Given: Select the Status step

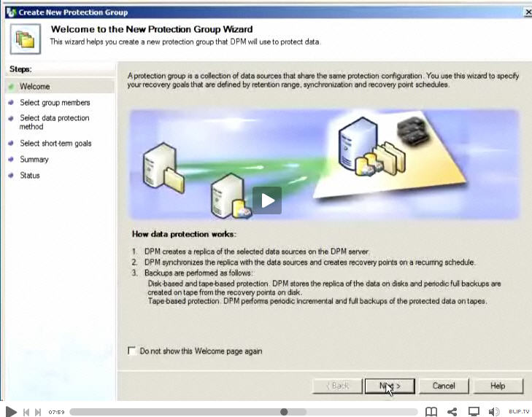Looking at the screenshot, I should point(30,175).
